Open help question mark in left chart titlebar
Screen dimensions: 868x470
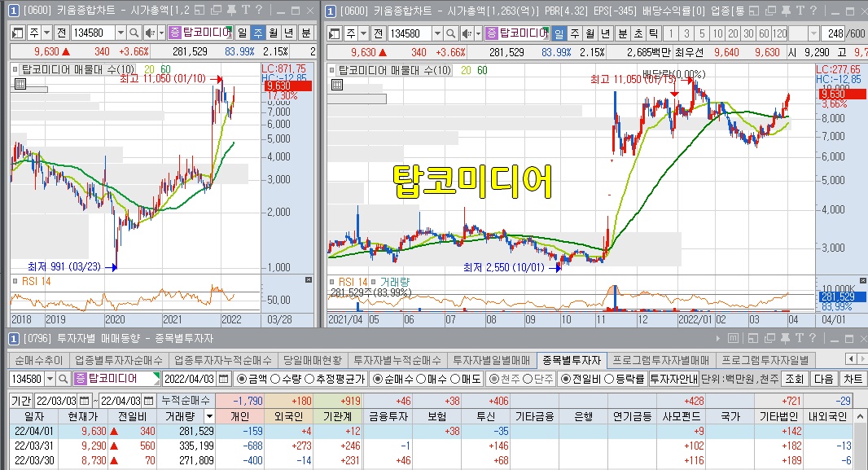258,10
